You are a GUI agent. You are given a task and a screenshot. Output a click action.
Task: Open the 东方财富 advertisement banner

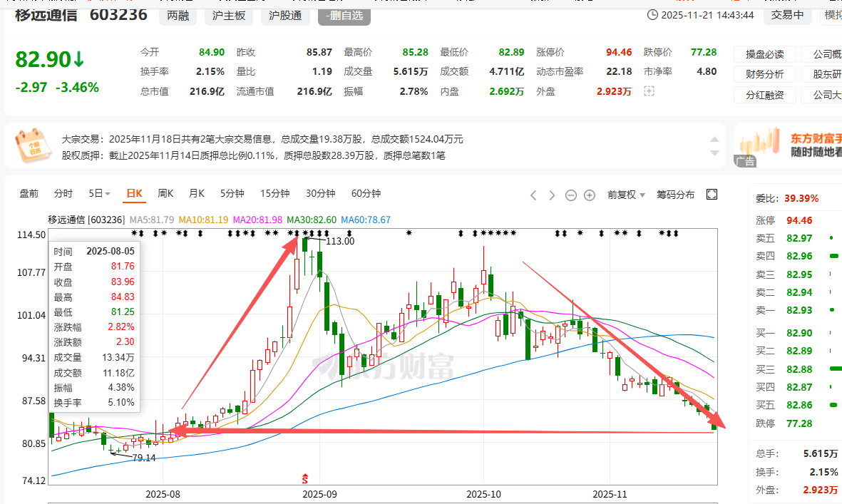click(x=788, y=145)
